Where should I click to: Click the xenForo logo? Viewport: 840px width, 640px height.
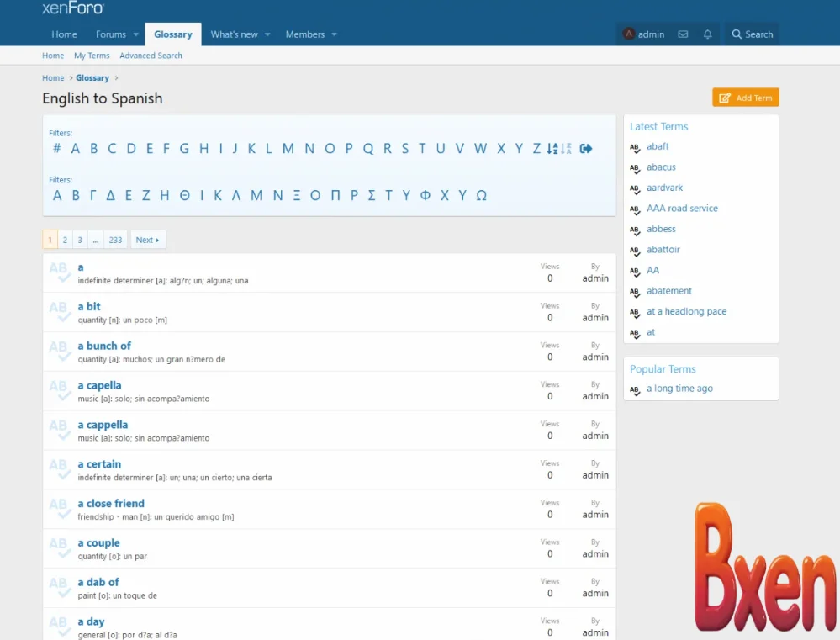click(x=73, y=8)
